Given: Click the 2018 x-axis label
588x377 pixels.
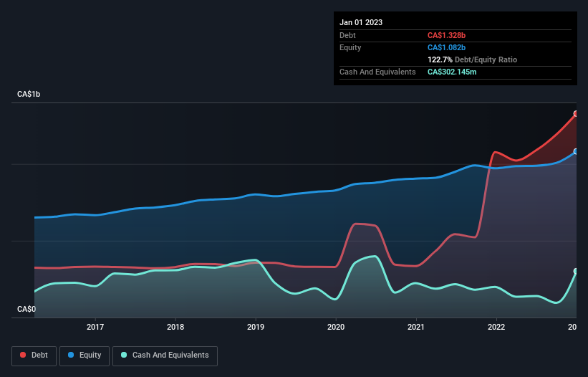Looking at the screenshot, I should pos(175,327).
